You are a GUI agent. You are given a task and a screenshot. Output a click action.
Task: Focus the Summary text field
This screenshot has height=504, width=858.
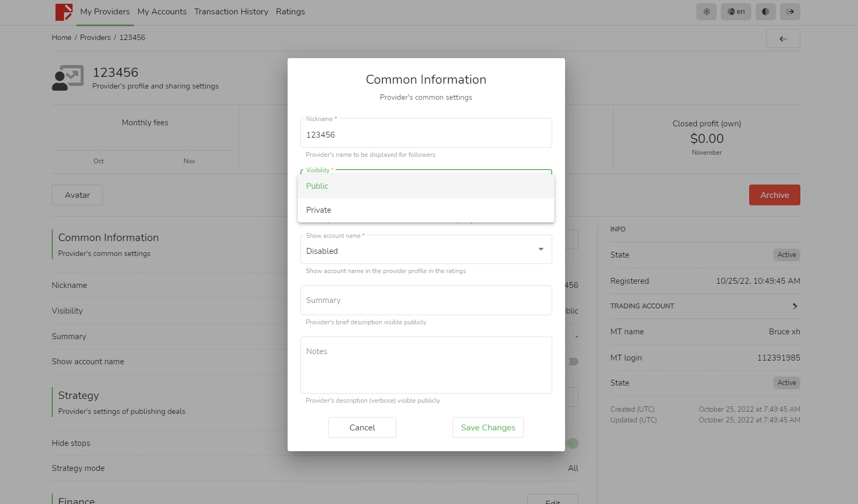tap(425, 300)
